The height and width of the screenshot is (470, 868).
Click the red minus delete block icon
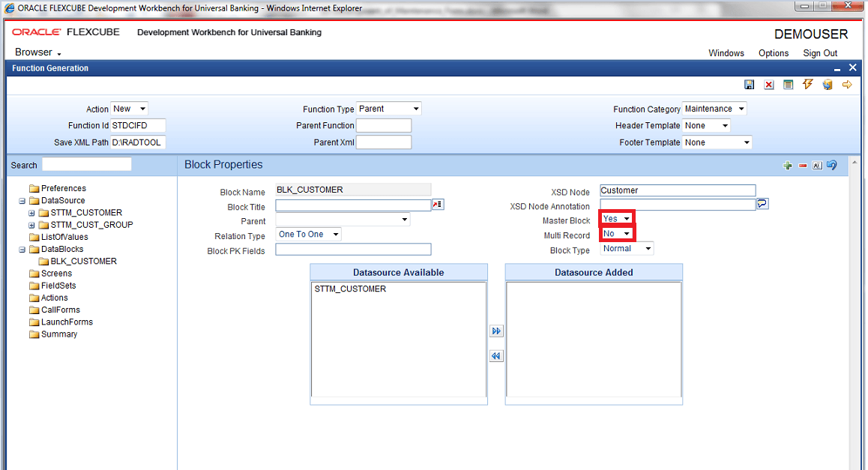[803, 166]
